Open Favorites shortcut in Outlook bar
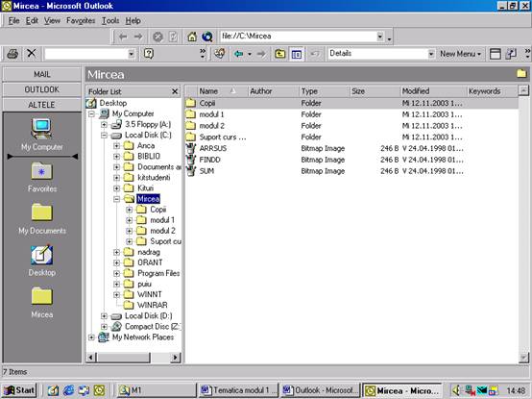The image size is (532, 399). (x=41, y=177)
